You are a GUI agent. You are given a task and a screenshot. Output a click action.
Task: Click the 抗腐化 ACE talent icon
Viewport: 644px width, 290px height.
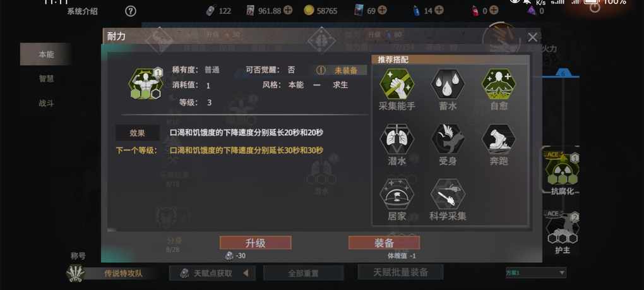(x=563, y=172)
